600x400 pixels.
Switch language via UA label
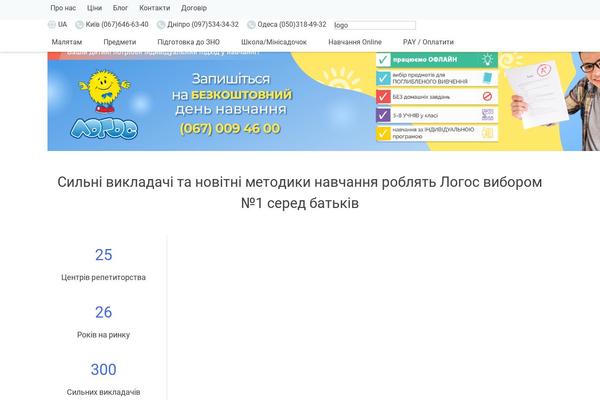point(62,24)
